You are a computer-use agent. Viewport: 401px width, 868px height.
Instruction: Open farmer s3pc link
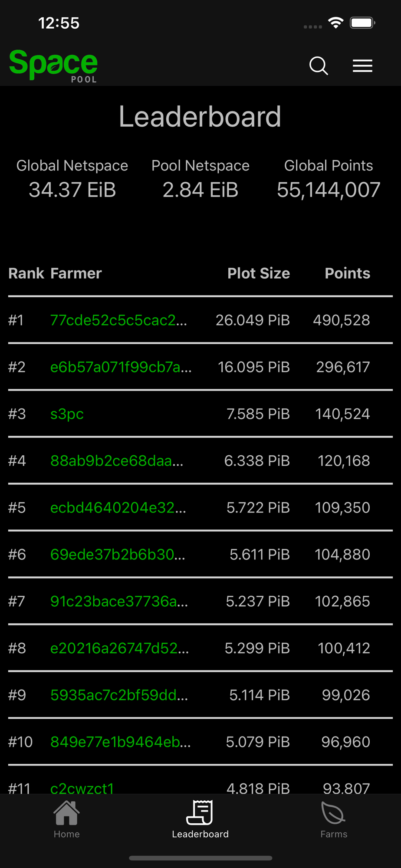click(x=67, y=414)
